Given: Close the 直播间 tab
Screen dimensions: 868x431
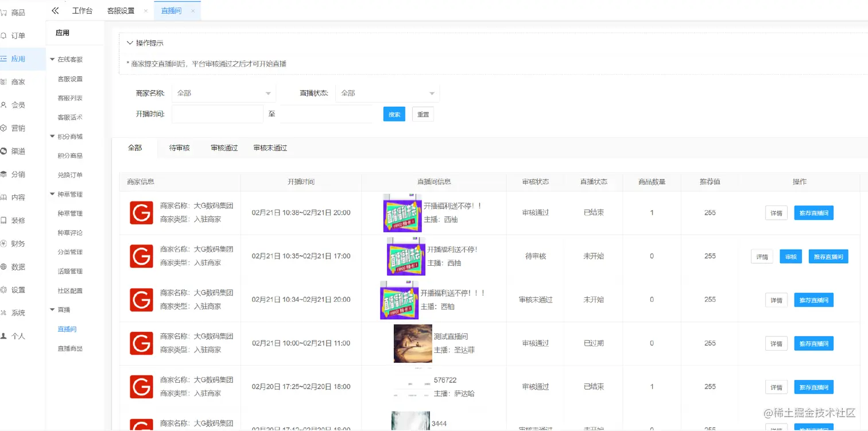Looking at the screenshot, I should click(x=193, y=11).
